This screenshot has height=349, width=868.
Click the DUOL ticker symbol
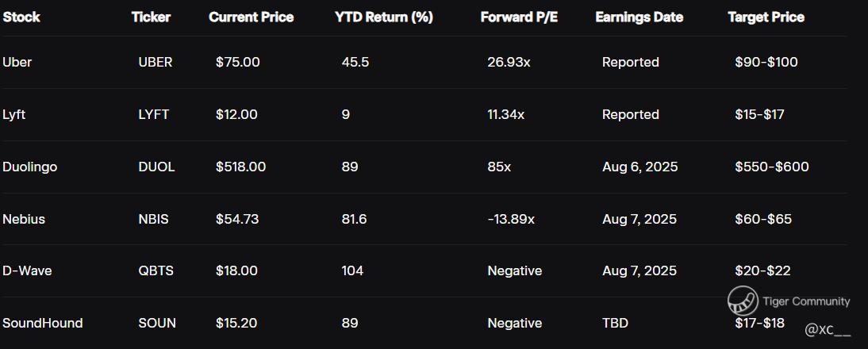coord(156,167)
